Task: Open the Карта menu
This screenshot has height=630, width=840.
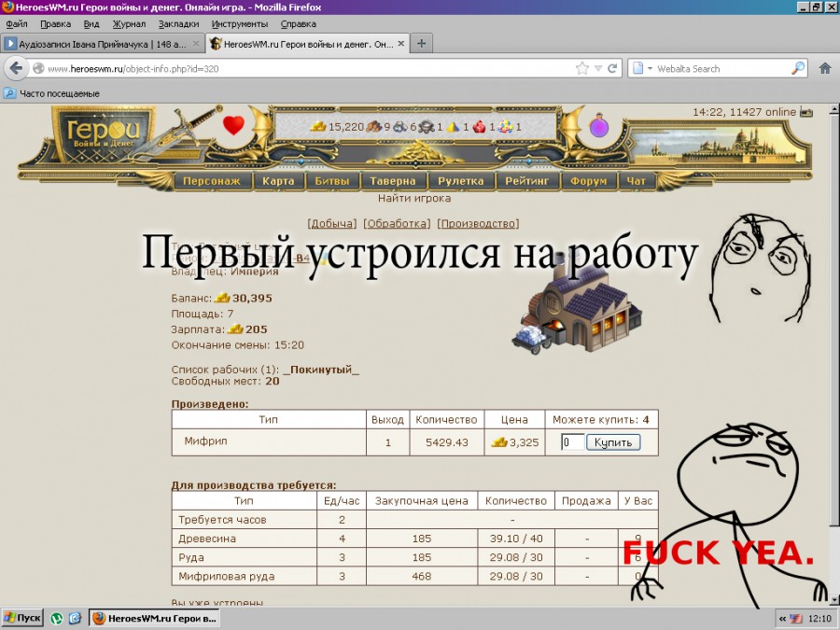Action: 278,181
